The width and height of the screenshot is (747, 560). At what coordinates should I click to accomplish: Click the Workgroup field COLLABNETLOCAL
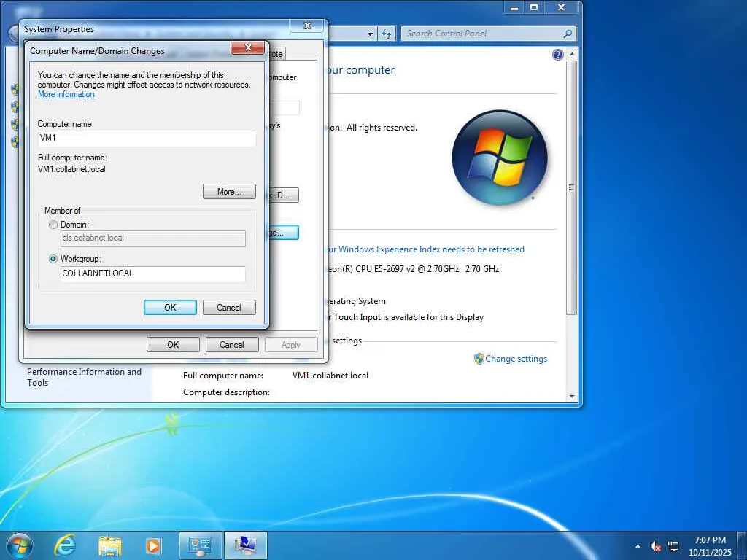pyautogui.click(x=153, y=274)
